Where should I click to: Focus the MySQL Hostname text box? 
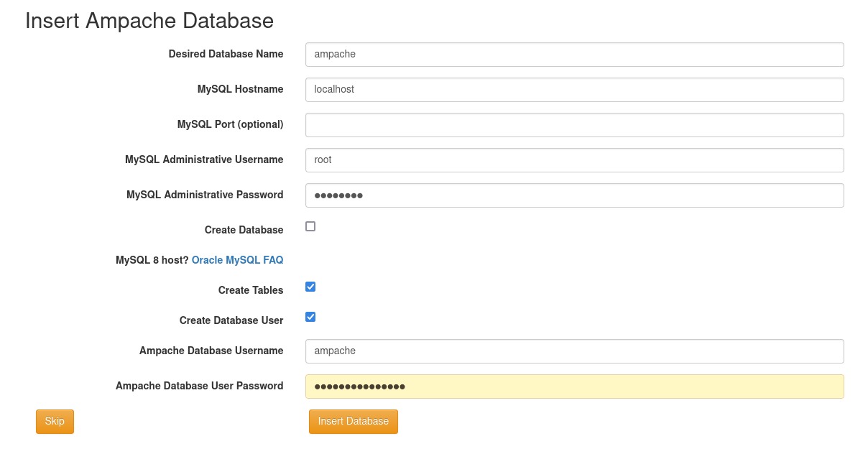574,90
